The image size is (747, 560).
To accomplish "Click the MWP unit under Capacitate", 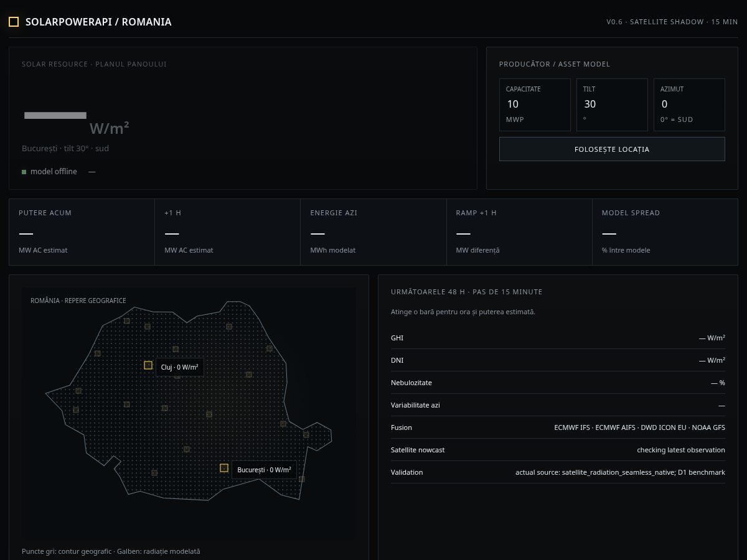I will 515,119.
